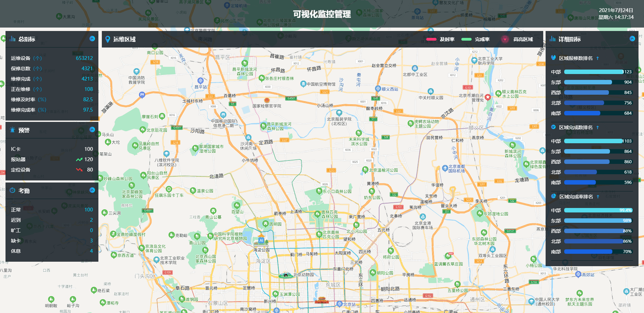
Task: Click the green 完成率 color swatch
Action: [x=466, y=39]
